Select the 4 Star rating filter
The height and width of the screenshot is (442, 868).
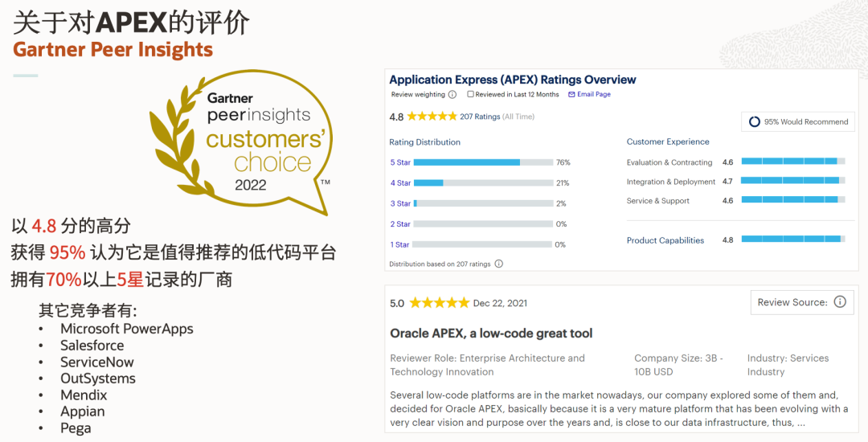pyautogui.click(x=400, y=183)
